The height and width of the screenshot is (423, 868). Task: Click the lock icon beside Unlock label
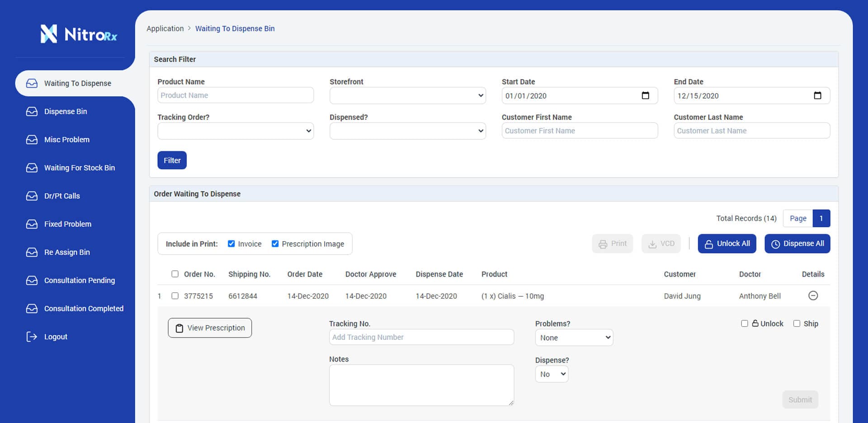(x=755, y=323)
